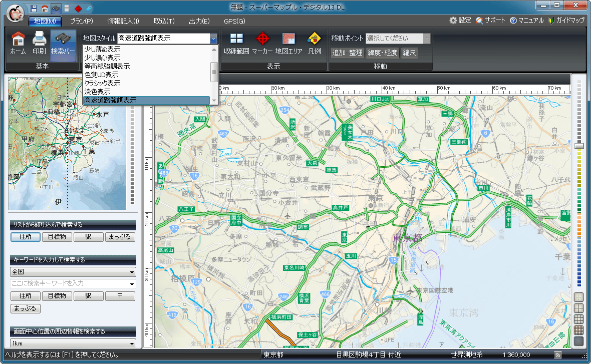Click the 1:360,000 scale in status bar
Viewport: 591px width, 364px height.
tap(516, 354)
